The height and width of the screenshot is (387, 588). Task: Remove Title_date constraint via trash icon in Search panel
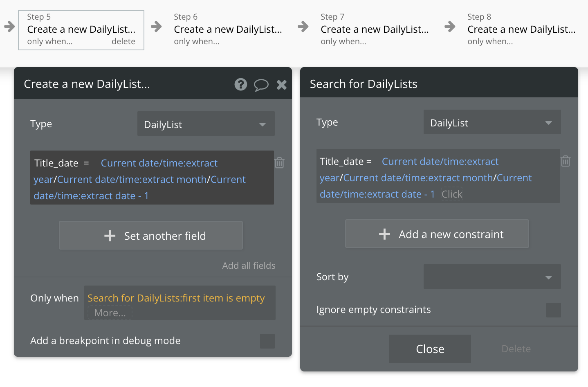click(x=566, y=161)
